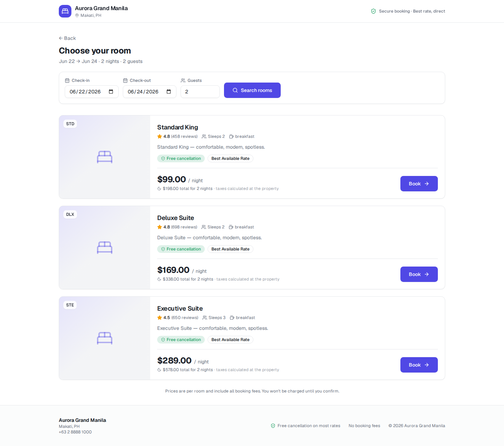The width and height of the screenshot is (504, 446).
Task: Click the check-in date field 06/22/2026
Action: pos(92,92)
